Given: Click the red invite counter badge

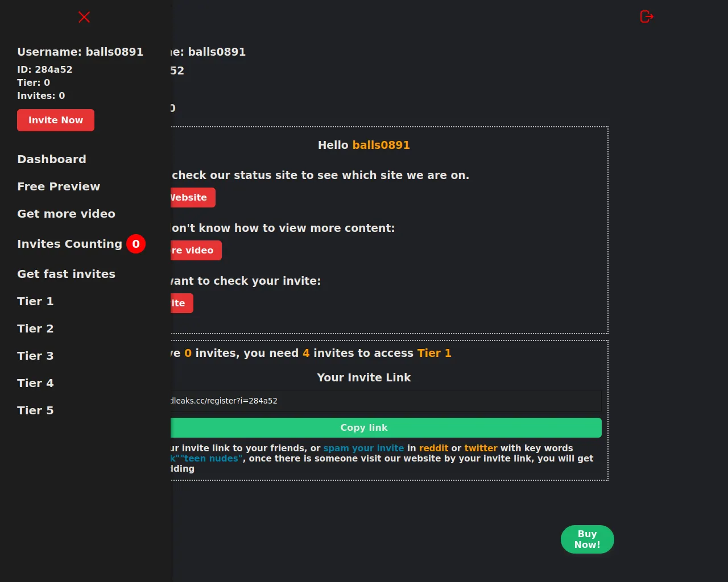Looking at the screenshot, I should tap(136, 244).
